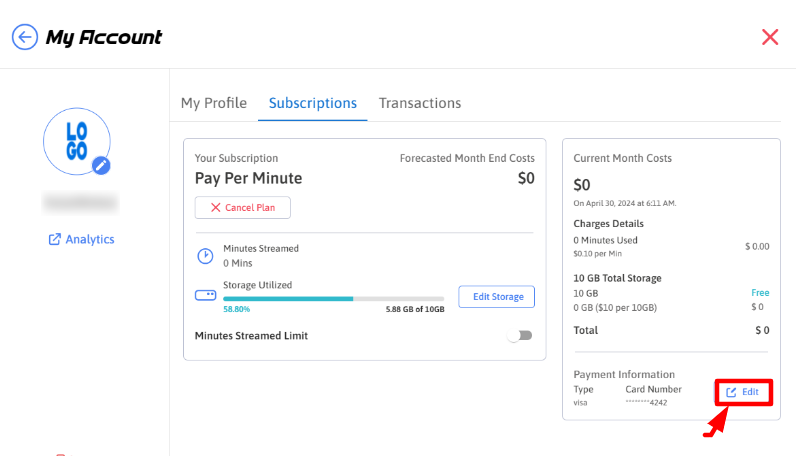Switch to the Transactions tab
Screen dimensions: 805x456
click(419, 103)
